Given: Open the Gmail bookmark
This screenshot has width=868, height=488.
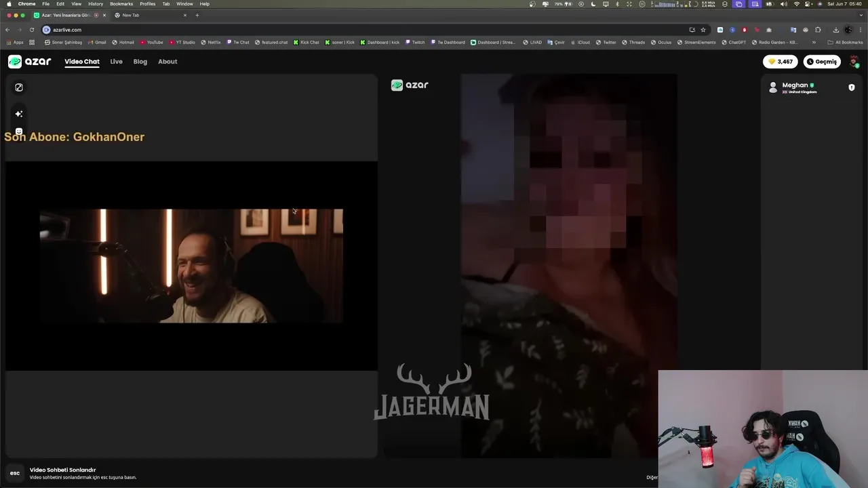Looking at the screenshot, I should (x=97, y=42).
